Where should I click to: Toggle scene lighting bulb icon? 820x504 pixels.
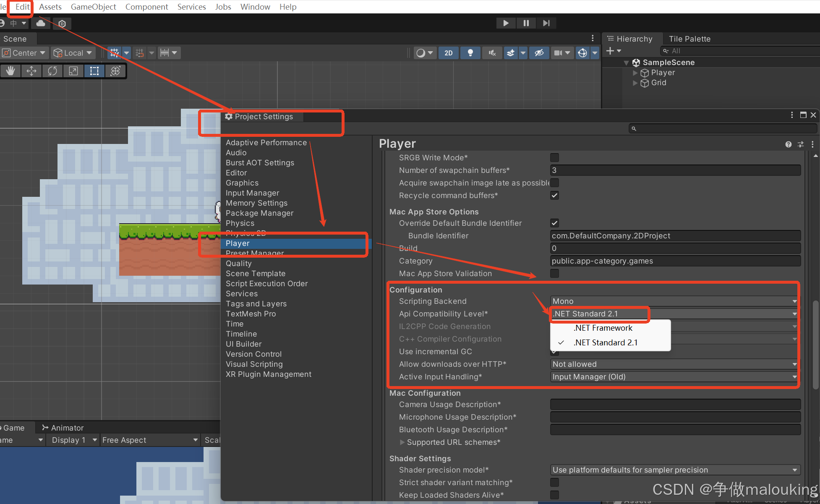[470, 53]
